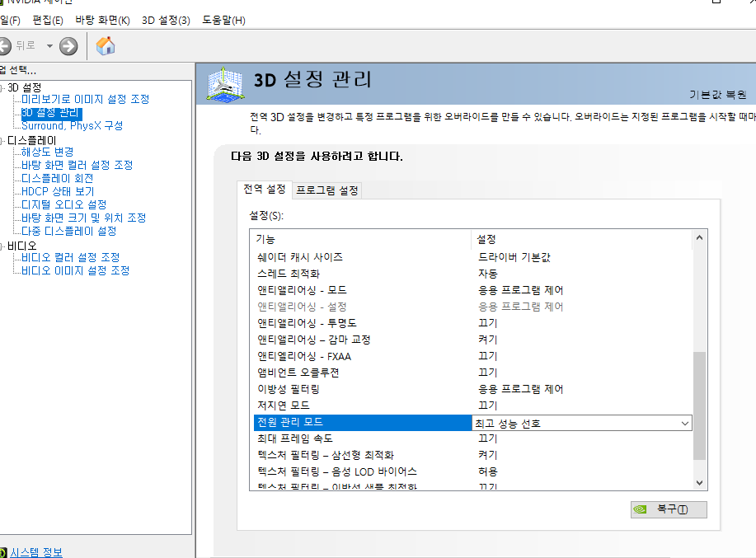756x558 pixels.
Task: Open the 바탕 화면(K) menu
Action: coord(103,21)
